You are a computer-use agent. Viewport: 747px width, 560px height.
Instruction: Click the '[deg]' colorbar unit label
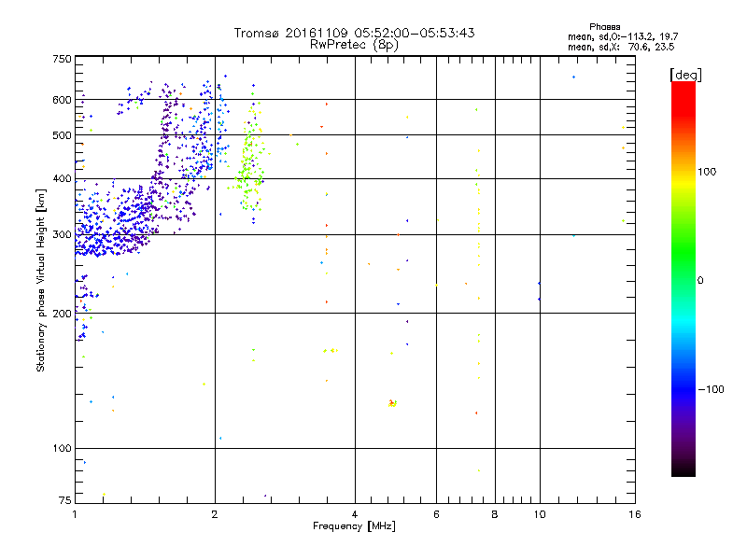[685, 75]
